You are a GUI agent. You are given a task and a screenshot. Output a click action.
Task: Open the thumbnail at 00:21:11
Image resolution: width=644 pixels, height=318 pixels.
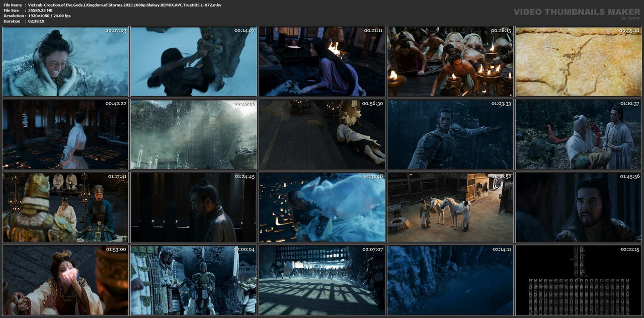(x=322, y=61)
